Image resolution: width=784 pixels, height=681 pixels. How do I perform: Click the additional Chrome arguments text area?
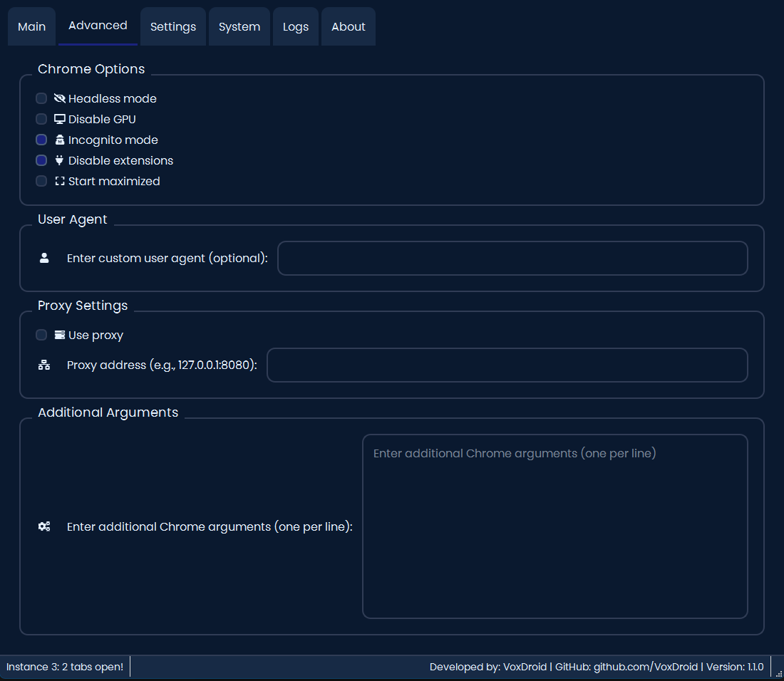click(555, 526)
